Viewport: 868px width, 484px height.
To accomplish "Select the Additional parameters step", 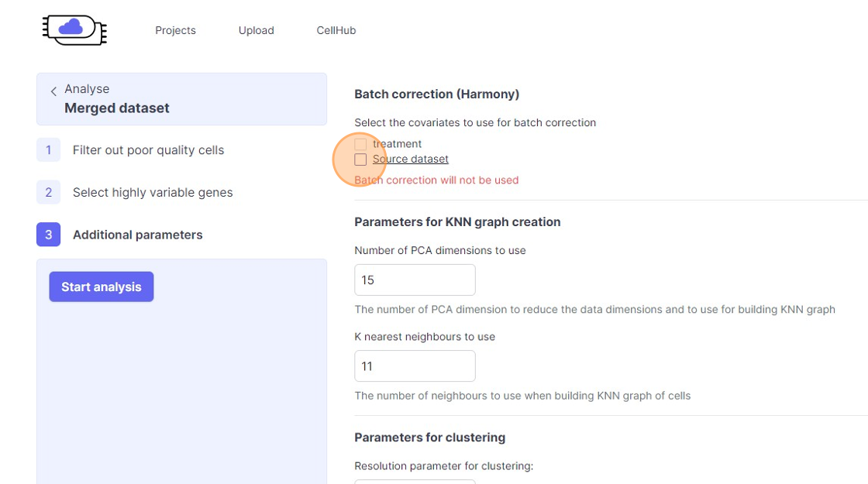I will click(x=137, y=235).
